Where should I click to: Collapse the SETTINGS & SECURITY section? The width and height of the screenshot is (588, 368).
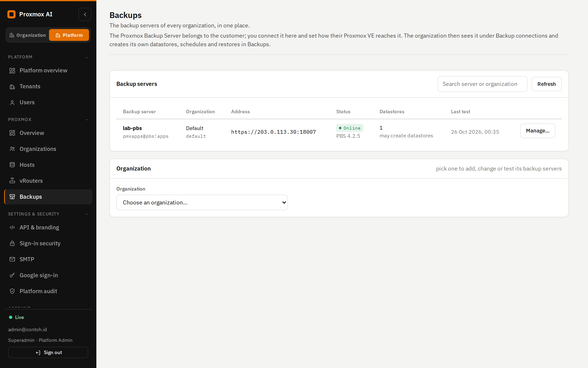pyautogui.click(x=87, y=214)
